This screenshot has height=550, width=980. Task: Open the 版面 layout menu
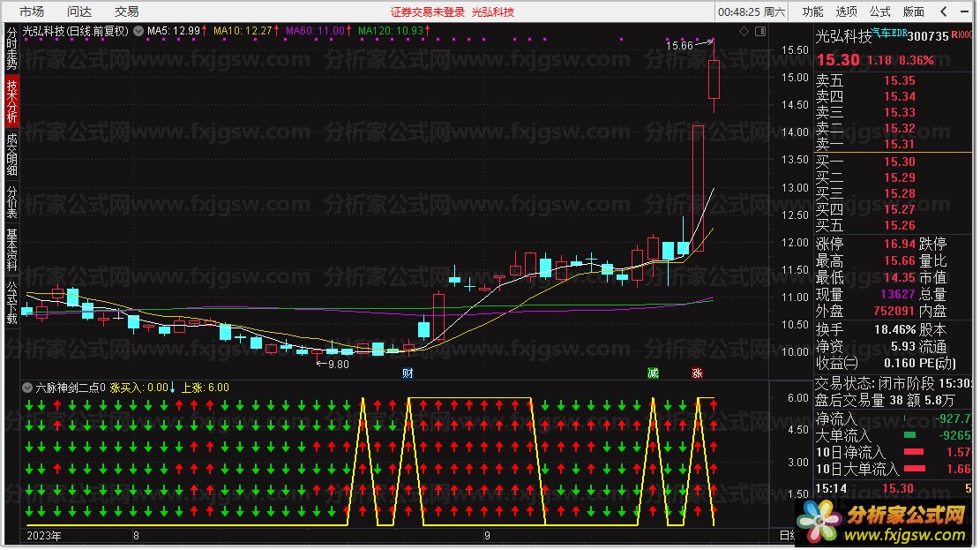[x=913, y=11]
